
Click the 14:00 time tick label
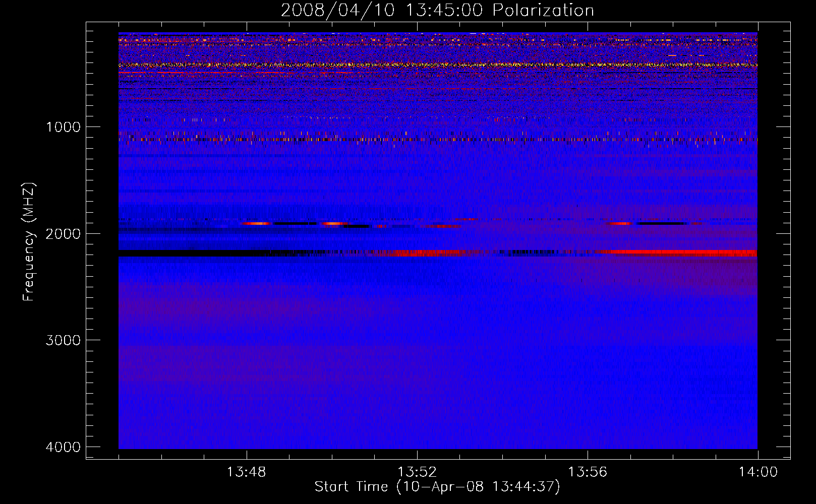tap(758, 472)
